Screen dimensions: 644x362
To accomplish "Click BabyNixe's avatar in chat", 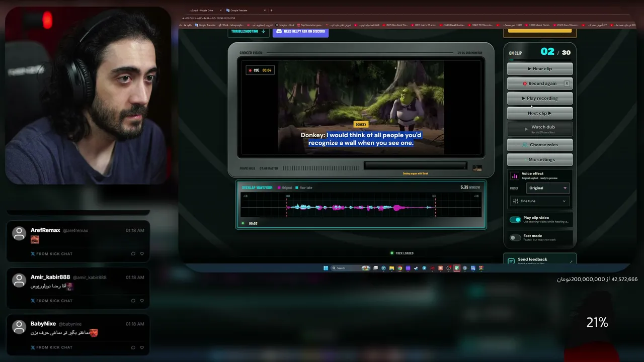I will pyautogui.click(x=19, y=327).
